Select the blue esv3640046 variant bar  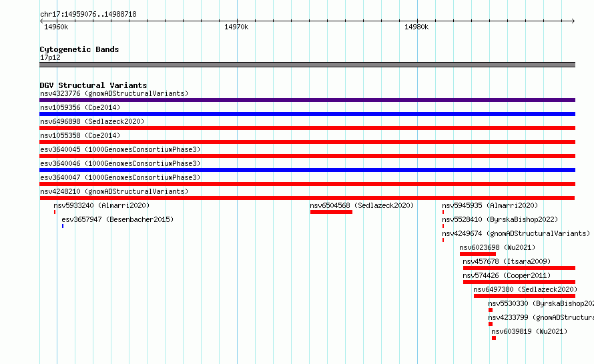(307, 170)
